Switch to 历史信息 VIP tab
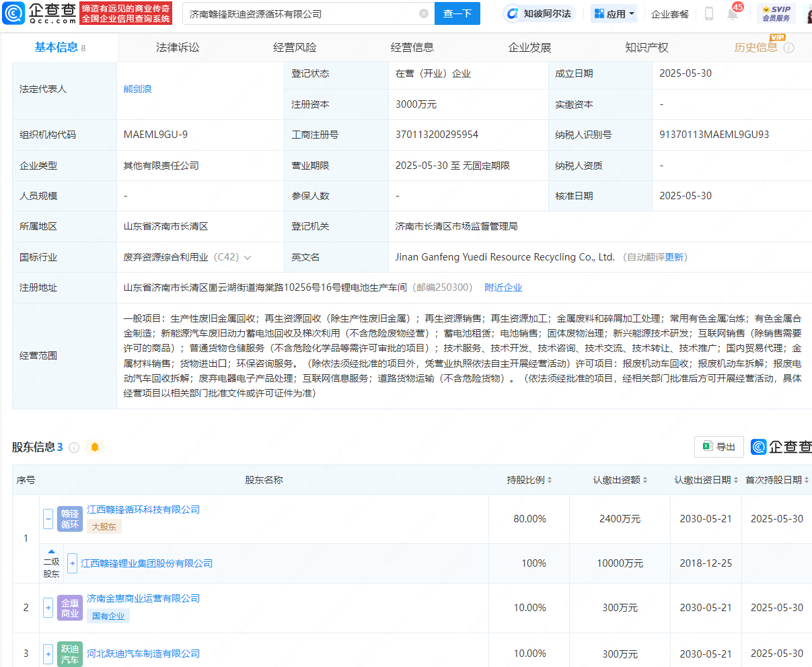812x667 pixels. point(756,46)
